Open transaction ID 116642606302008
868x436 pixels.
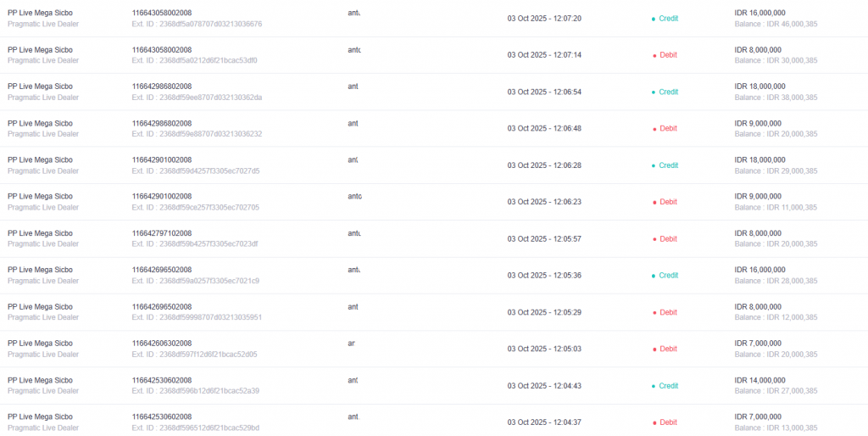tap(162, 344)
